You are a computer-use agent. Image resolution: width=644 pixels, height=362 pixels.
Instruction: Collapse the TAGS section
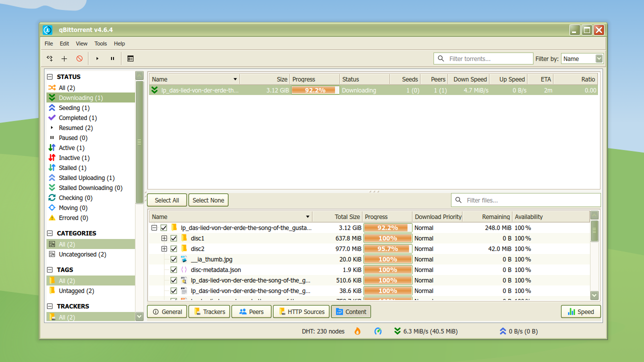[50, 270]
